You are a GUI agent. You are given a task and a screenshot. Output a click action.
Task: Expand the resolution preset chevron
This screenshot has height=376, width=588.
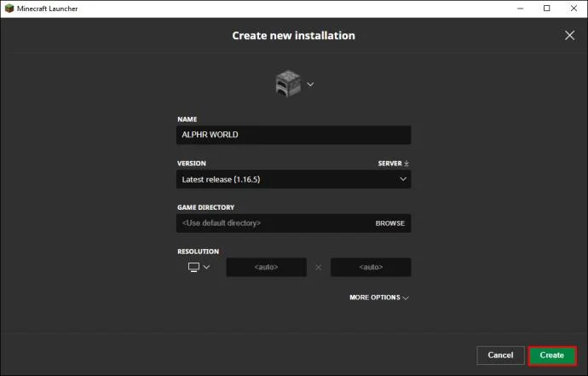[x=206, y=267]
